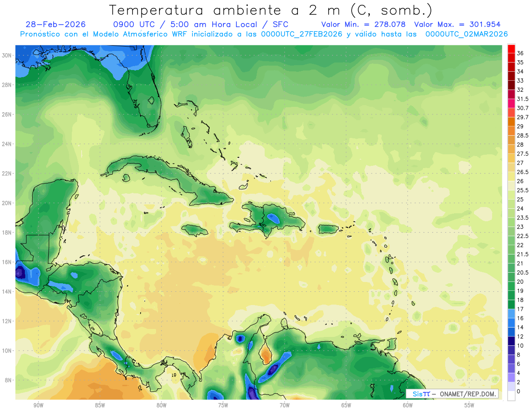Select the color scale value 0
Viewport: 532px width, 411px height.
coord(519,391)
